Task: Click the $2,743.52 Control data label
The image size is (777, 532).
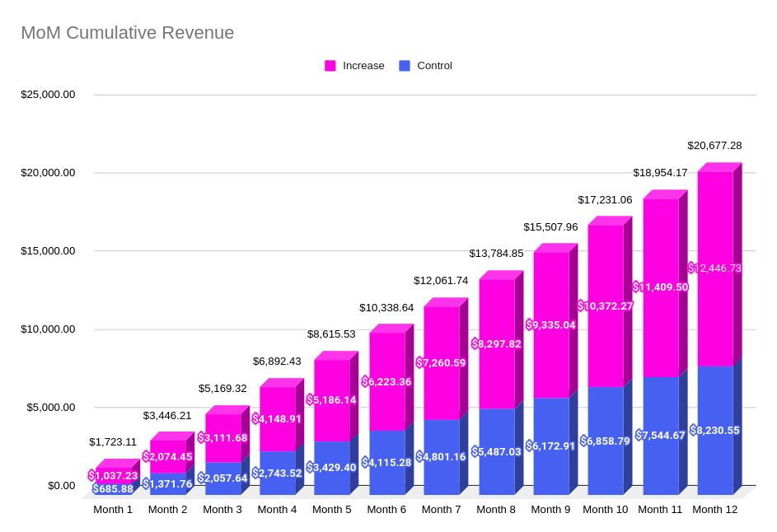Action: coord(277,474)
